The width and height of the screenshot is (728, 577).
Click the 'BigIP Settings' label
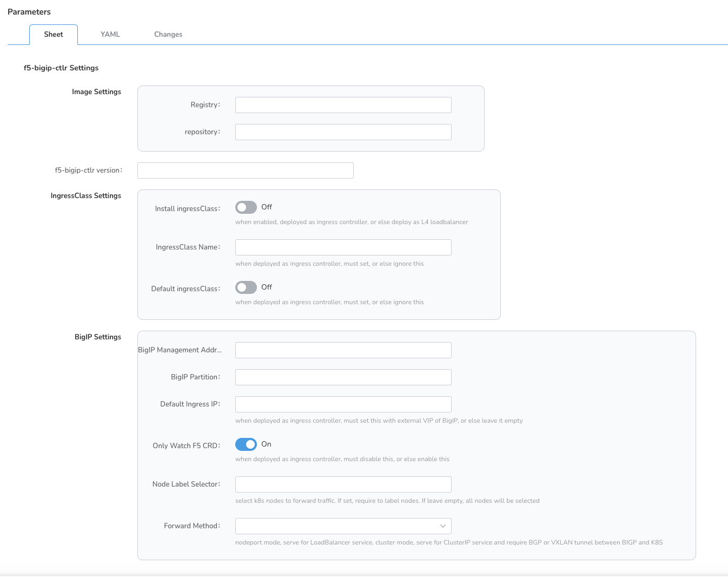[98, 337]
